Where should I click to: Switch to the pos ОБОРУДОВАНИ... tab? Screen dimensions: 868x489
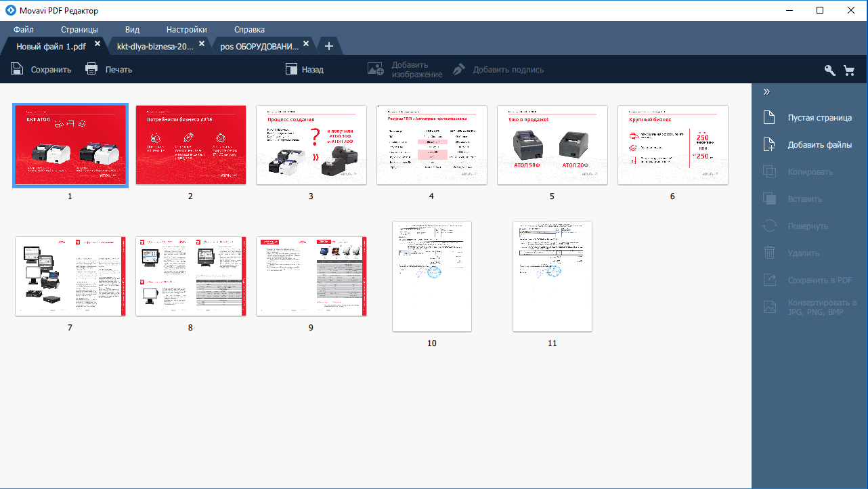259,47
